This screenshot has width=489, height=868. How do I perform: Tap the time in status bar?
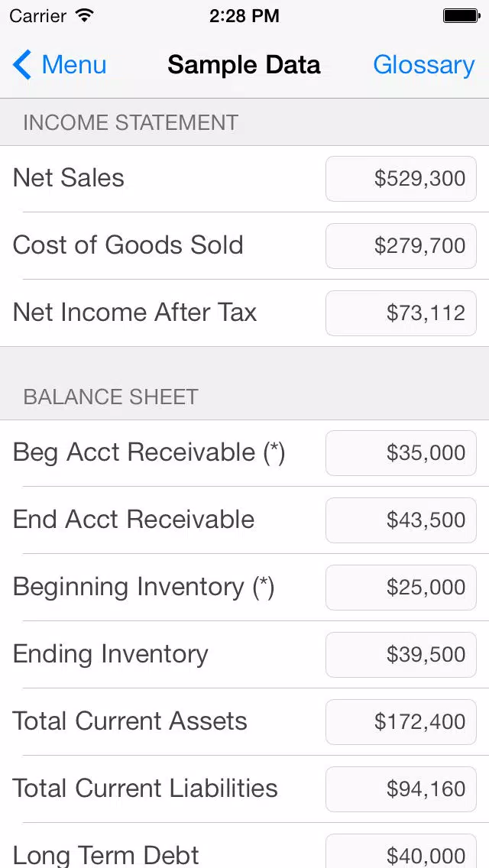[x=244, y=16]
